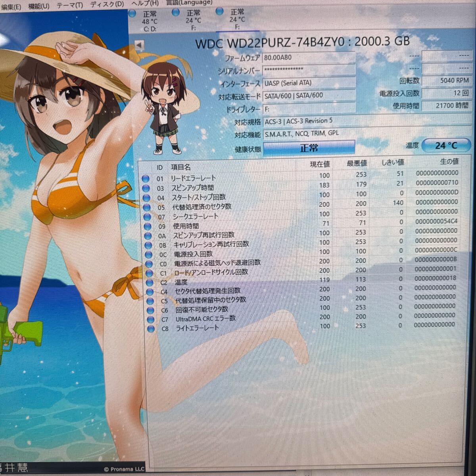Click the 正常 health status button
476x476 pixels.
(x=309, y=148)
